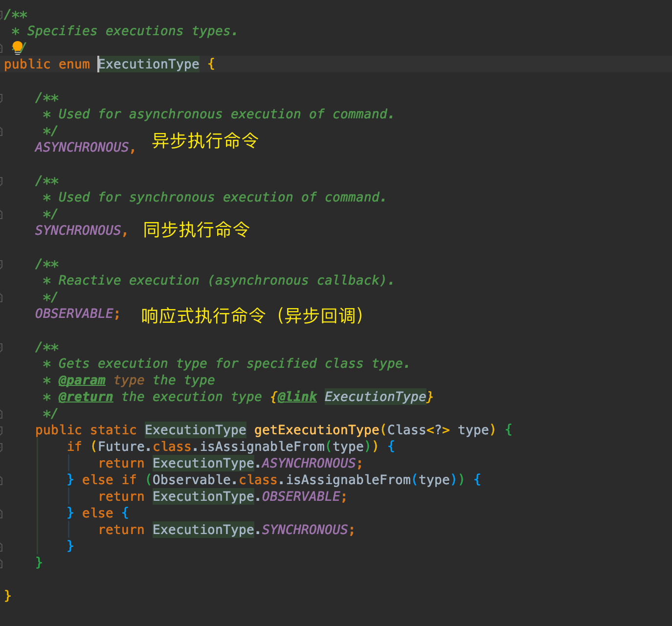672x626 pixels.
Task: Click the Chinese annotation 异步执行命令
Action: point(205,141)
